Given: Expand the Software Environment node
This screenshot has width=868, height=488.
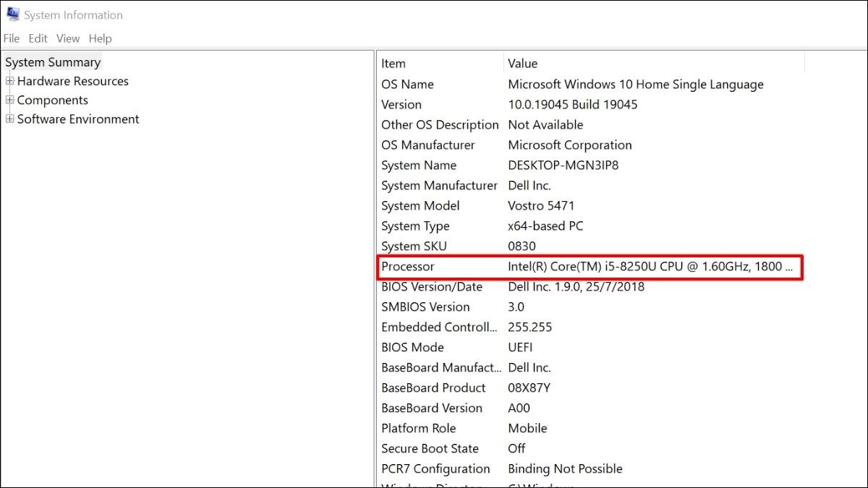Looking at the screenshot, I should [x=10, y=119].
